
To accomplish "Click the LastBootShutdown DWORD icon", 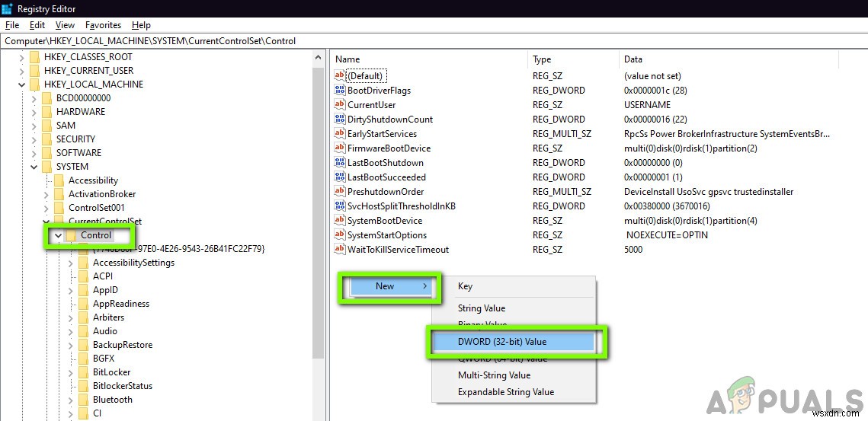I will click(x=340, y=163).
